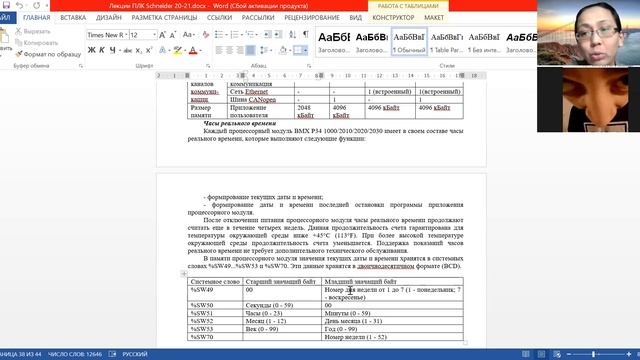Open Font dialog launcher in Шрифт group

pyautogui.click(x=208, y=66)
